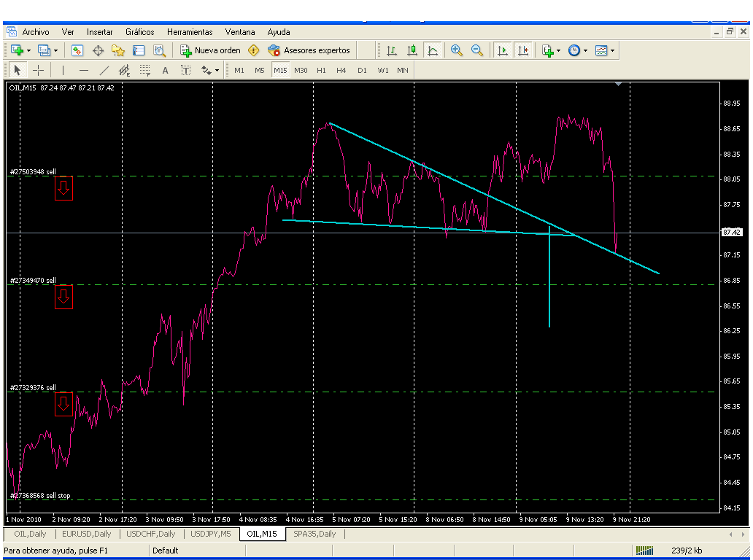Screen dimensions: 753x560
Task: Switch to H1 timeframe
Action: point(321,71)
